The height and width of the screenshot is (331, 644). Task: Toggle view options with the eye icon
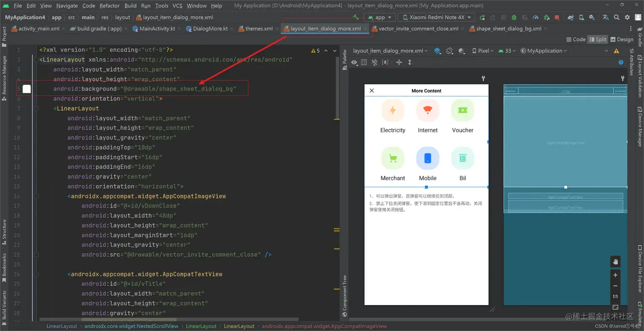pos(354,62)
